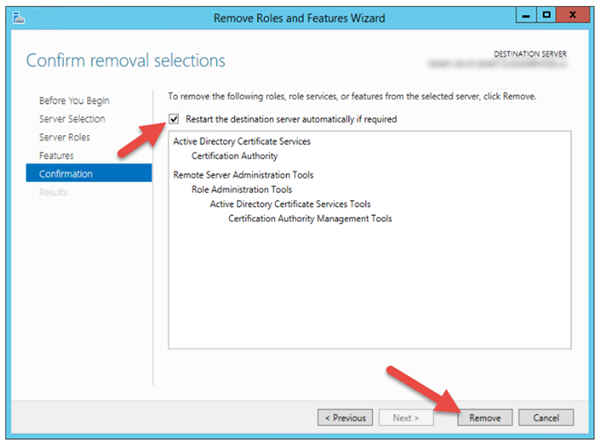Open the Before You Begin step
The width and height of the screenshot is (602, 444).
click(x=74, y=101)
